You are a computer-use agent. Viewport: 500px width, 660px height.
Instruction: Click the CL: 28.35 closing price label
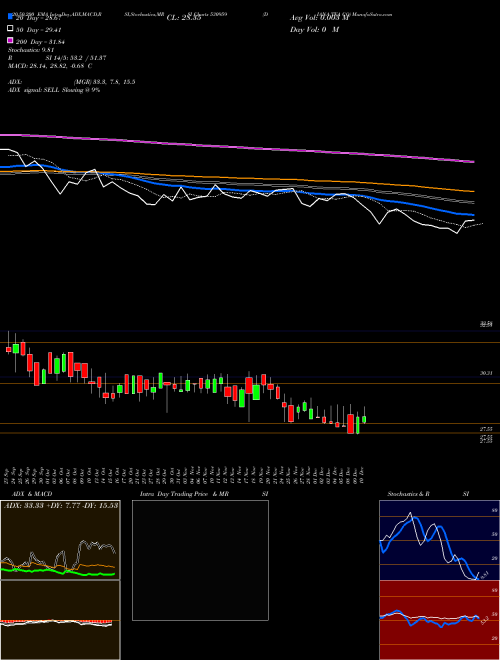(184, 18)
